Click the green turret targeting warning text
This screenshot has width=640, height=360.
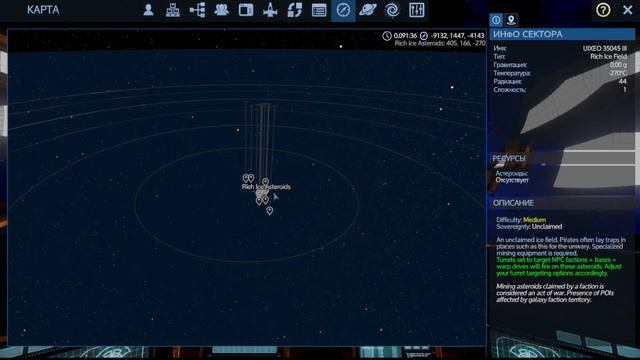pos(558,267)
